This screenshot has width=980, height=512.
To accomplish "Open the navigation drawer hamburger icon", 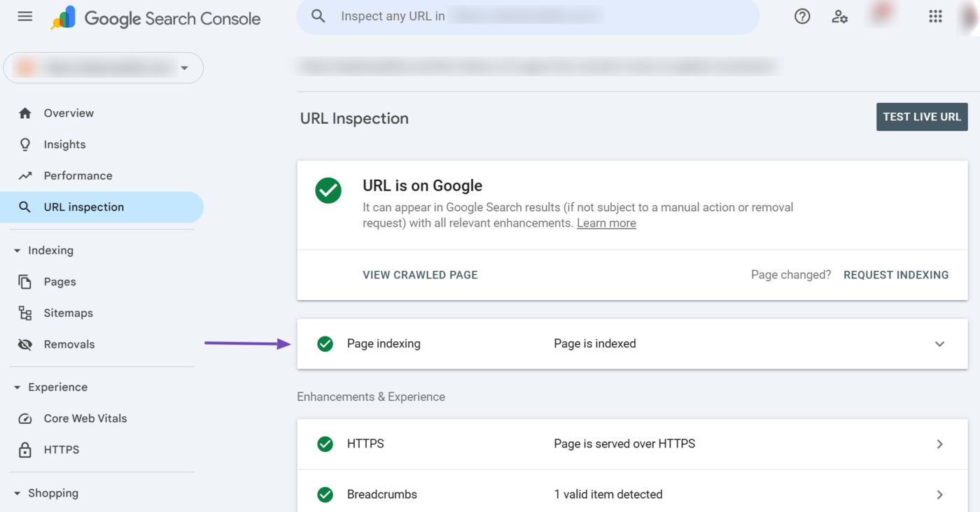I will coord(24,16).
